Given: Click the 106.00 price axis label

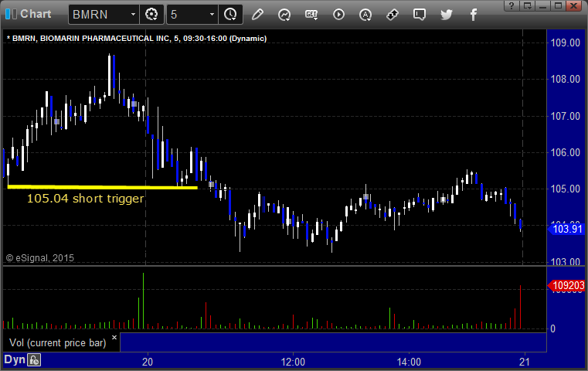Looking at the screenshot, I should 565,153.
